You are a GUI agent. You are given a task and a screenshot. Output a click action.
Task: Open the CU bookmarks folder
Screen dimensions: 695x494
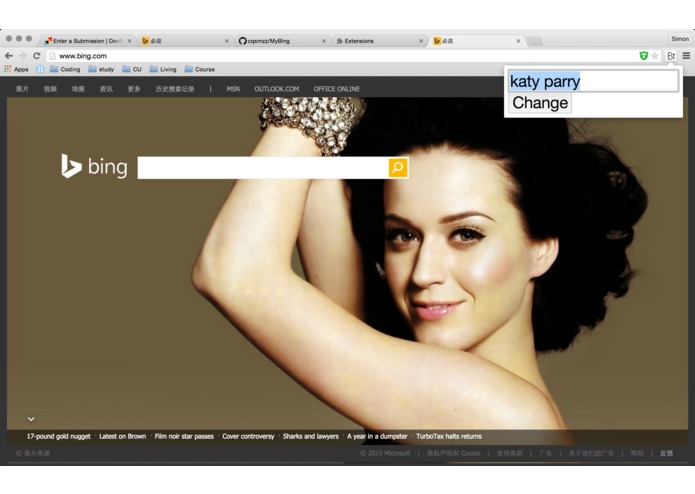(132, 69)
